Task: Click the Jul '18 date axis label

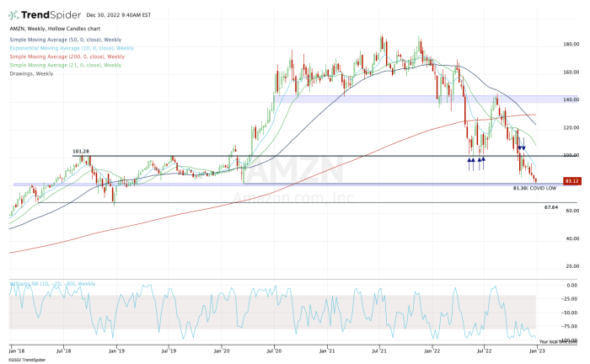Action: tap(63, 351)
